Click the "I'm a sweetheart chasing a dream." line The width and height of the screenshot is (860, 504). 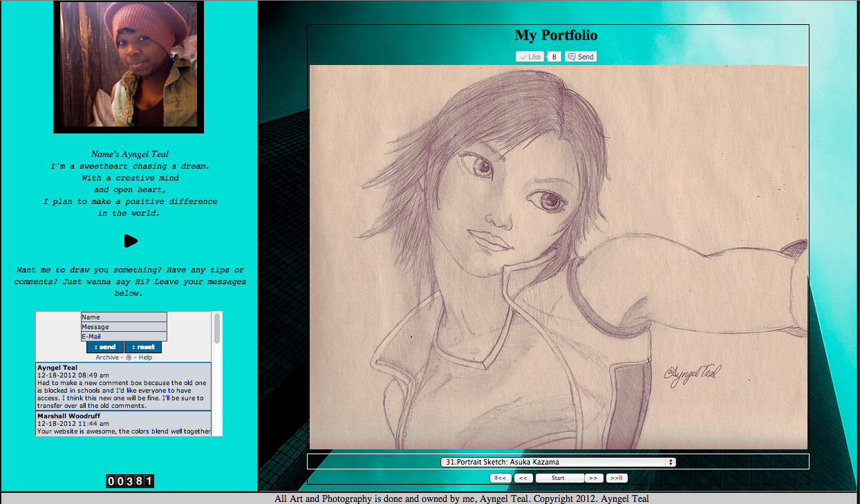(x=130, y=167)
